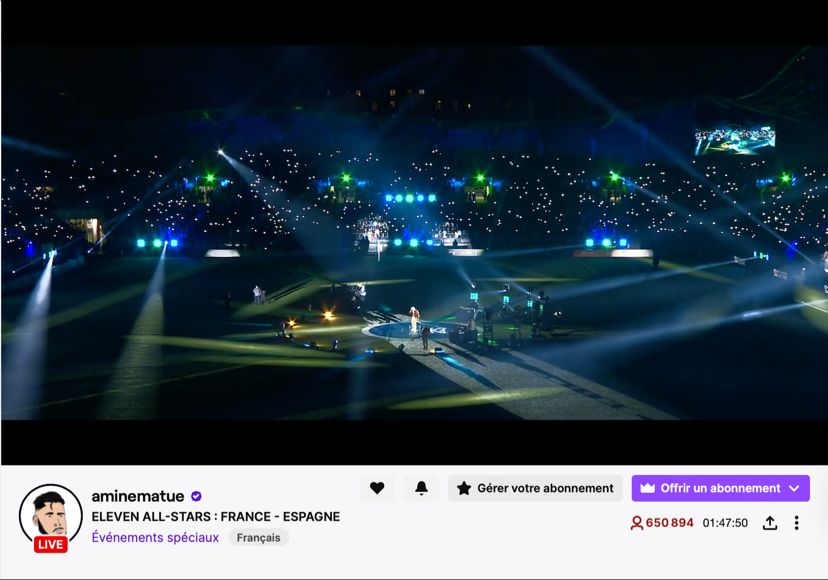Click the stream title ELEVEN ALL-STARS
828x580 pixels.
tap(215, 517)
